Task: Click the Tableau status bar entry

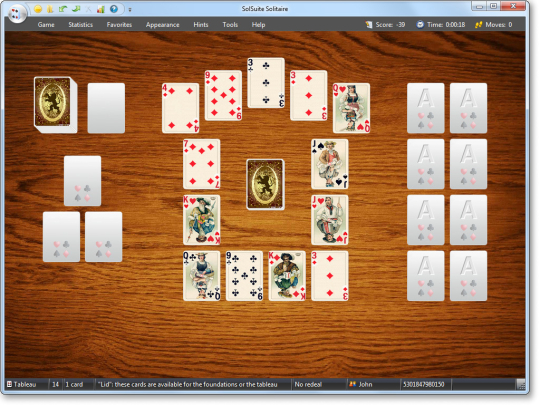Action: [x=25, y=384]
